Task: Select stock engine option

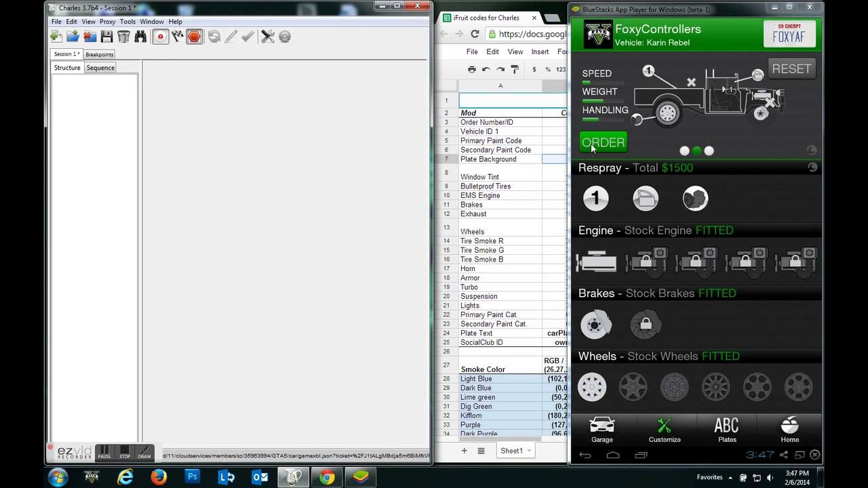Action: pos(596,261)
